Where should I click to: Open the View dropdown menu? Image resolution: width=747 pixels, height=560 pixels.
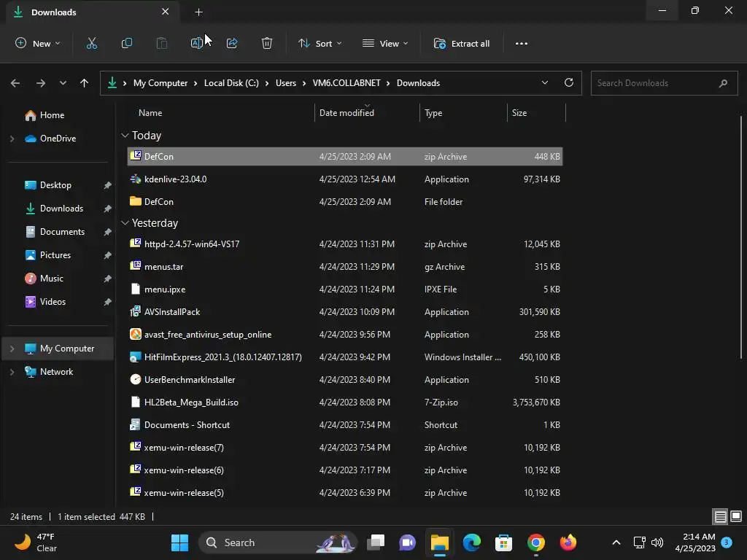pyautogui.click(x=385, y=43)
